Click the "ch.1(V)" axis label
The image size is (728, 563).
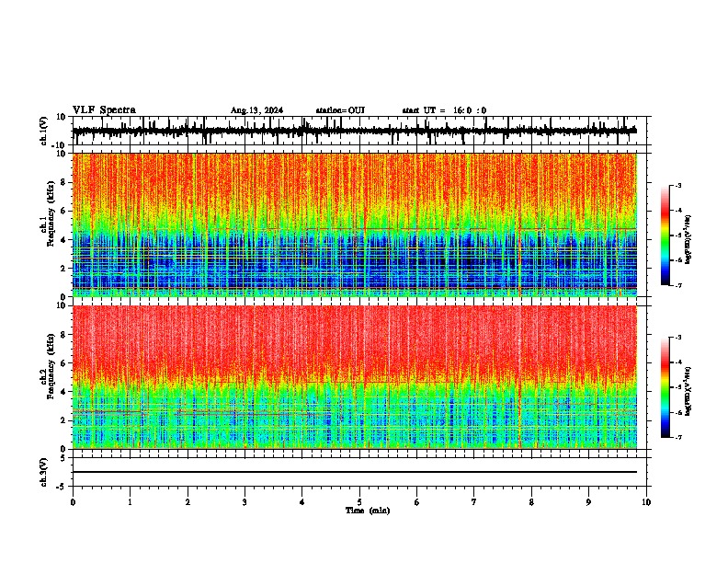coord(44,131)
